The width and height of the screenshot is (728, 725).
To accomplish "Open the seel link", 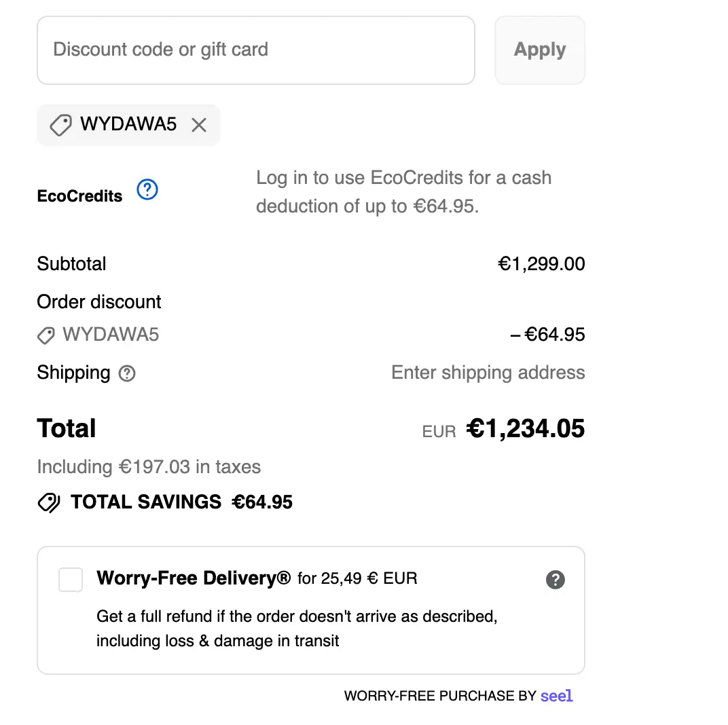I will [x=556, y=696].
